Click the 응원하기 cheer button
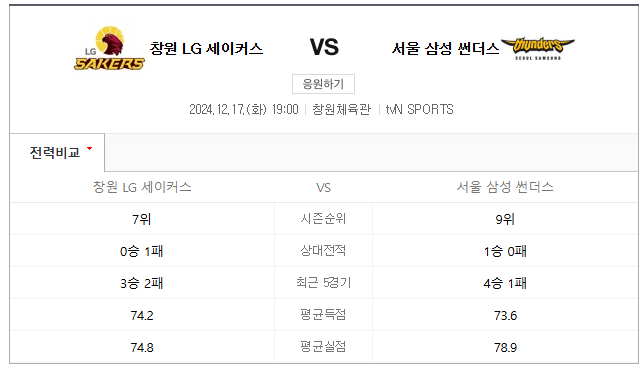This screenshot has height=367, width=644. [x=323, y=84]
